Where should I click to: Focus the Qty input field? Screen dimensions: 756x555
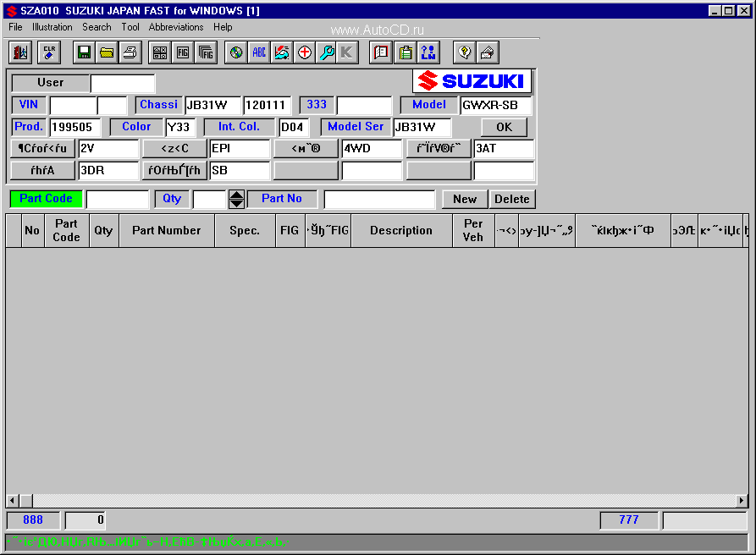[209, 200]
